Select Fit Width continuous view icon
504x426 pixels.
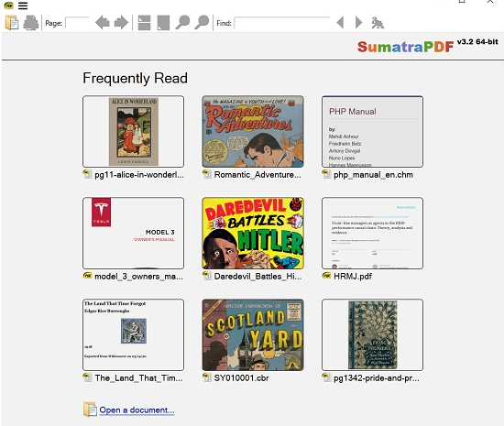click(x=144, y=23)
